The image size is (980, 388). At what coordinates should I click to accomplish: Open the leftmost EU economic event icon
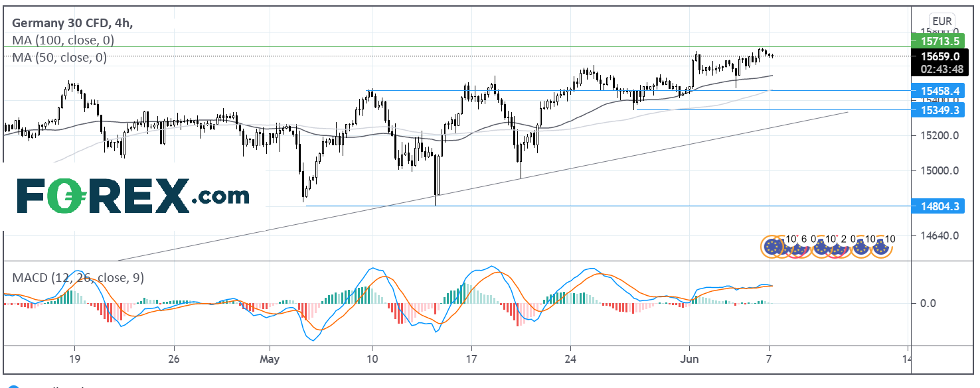click(772, 247)
